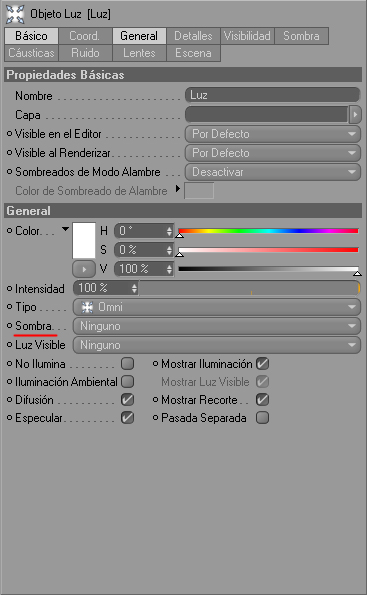Uncheck the Mostrar Recorte checkbox
Image resolution: width=367 pixels, height=595 pixels.
(262, 399)
